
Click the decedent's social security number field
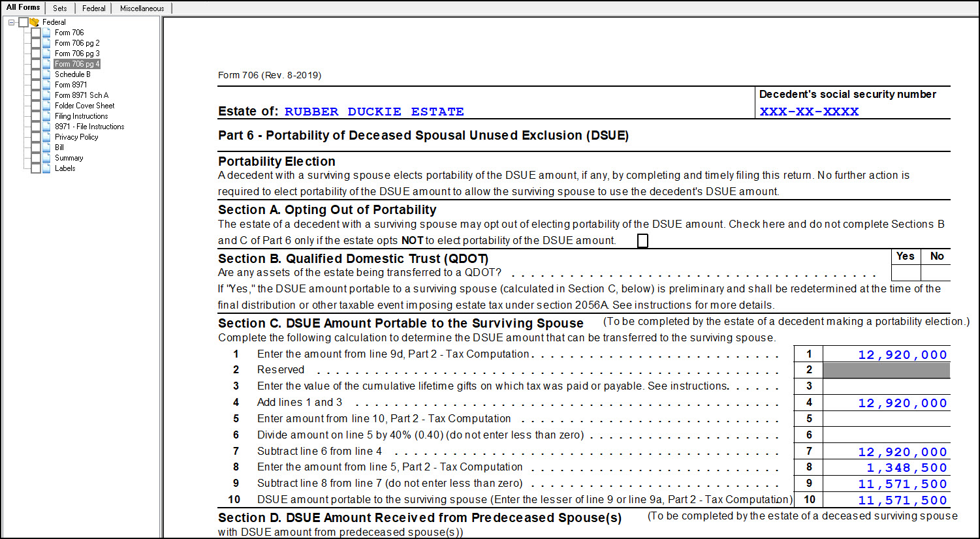point(809,112)
